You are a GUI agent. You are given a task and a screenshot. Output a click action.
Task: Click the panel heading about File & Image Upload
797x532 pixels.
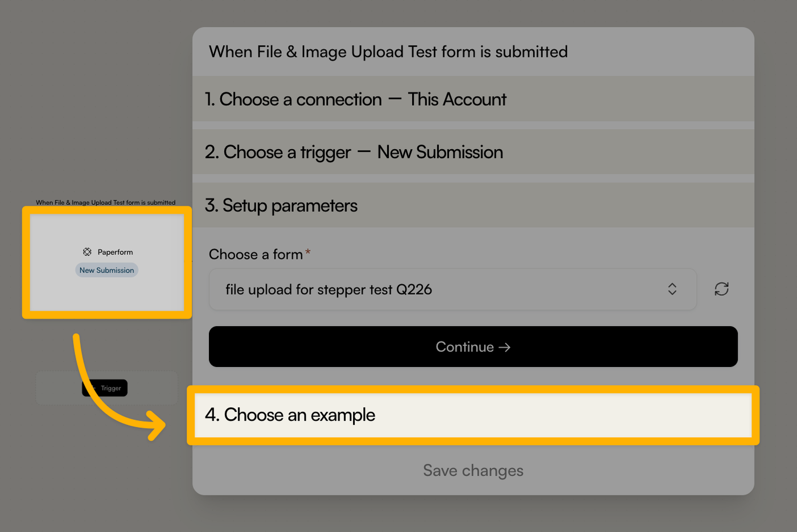click(388, 52)
